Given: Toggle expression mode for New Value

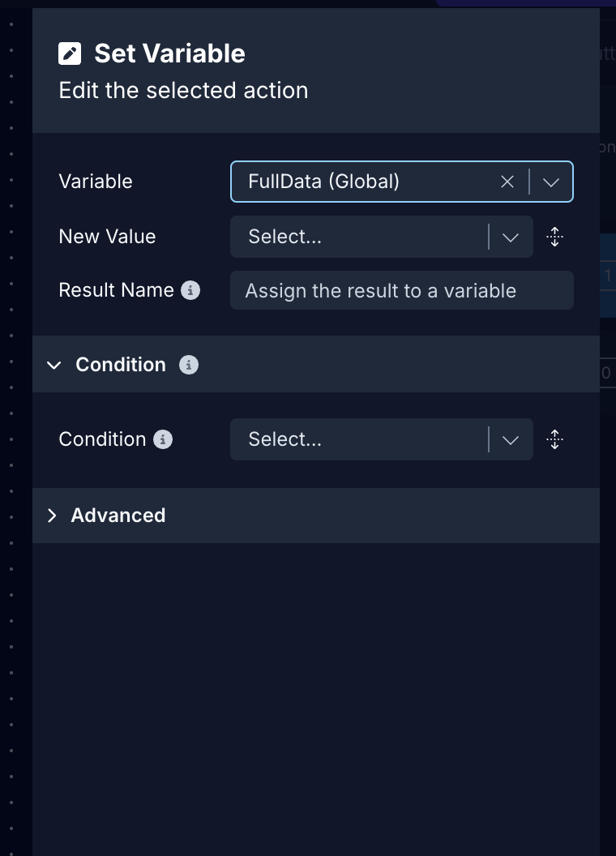Looking at the screenshot, I should click(x=555, y=237).
